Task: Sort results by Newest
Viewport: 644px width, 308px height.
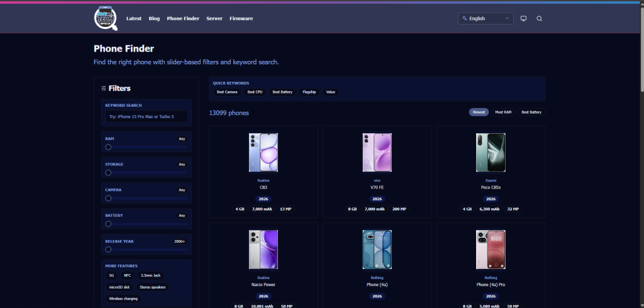Action: point(479,112)
